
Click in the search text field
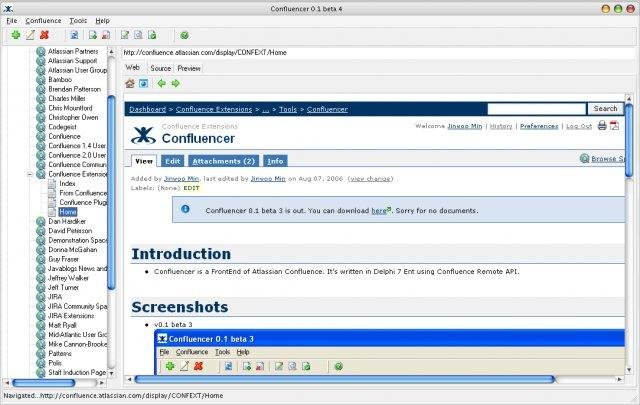[537, 109]
